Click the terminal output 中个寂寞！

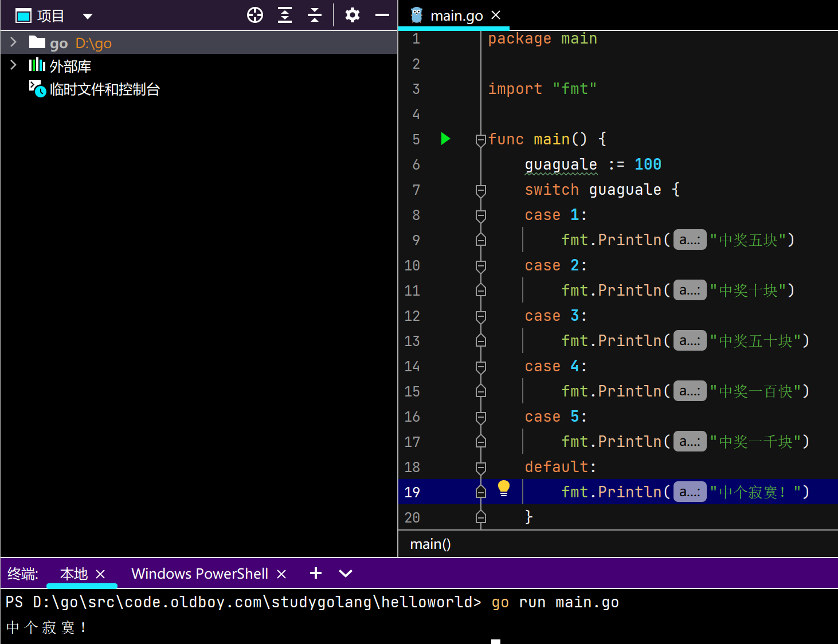[46, 627]
